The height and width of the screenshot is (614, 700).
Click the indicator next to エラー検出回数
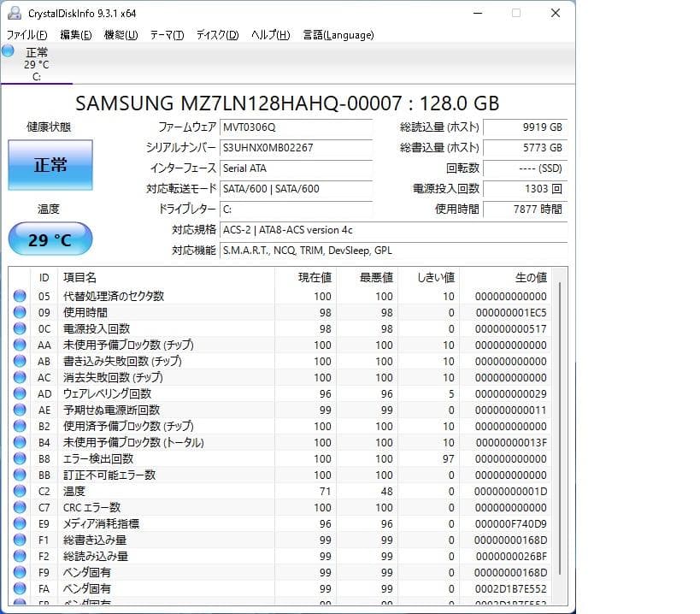(19, 458)
